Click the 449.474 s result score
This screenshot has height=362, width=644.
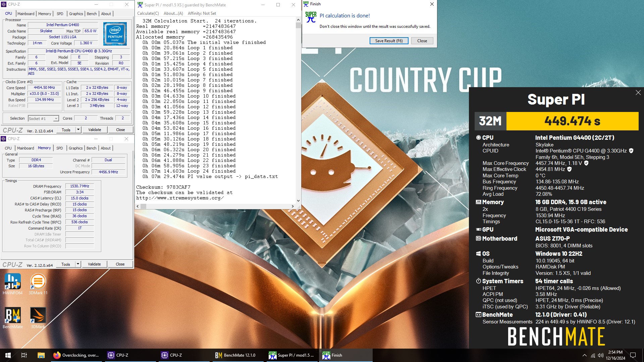pyautogui.click(x=572, y=121)
